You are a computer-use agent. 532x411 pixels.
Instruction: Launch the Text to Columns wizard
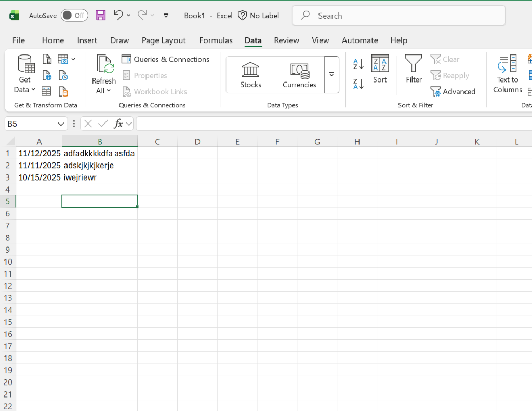507,74
